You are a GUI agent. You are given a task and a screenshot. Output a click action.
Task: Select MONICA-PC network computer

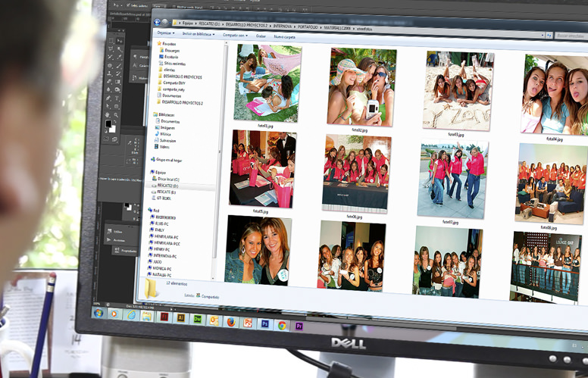[x=159, y=268]
